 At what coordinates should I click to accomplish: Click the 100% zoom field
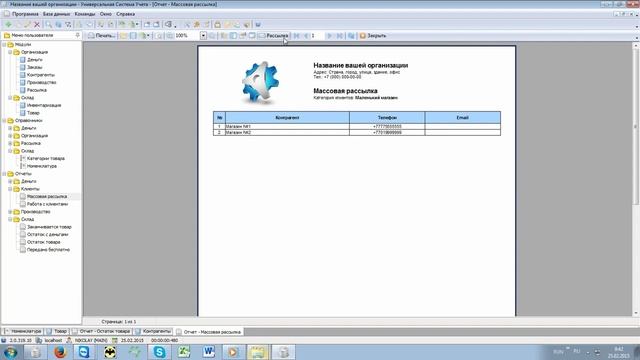[187, 36]
